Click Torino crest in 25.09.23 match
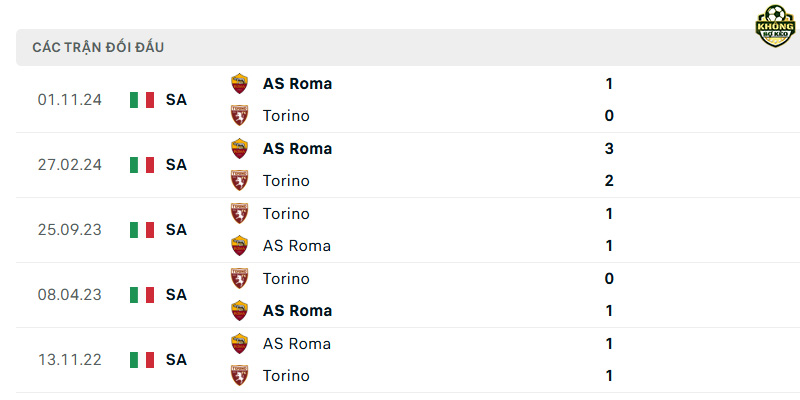Viewport: 800px width, 400px height. pyautogui.click(x=239, y=213)
